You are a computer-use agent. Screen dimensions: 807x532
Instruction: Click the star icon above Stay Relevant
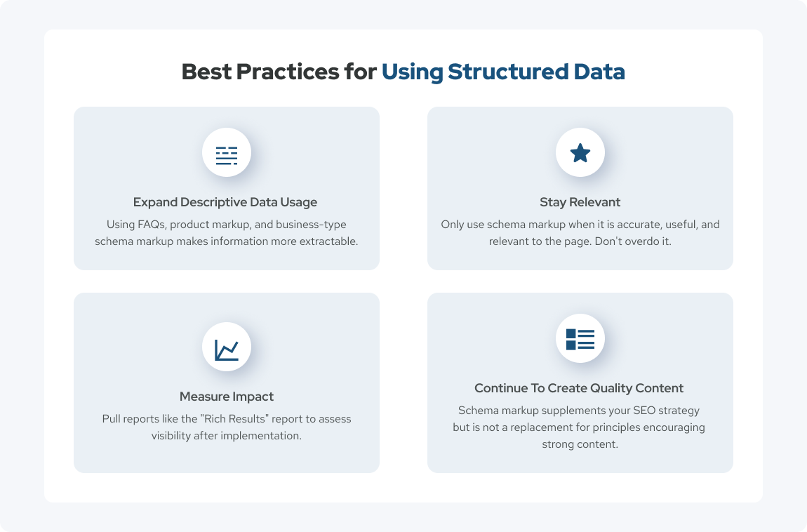tap(580, 153)
